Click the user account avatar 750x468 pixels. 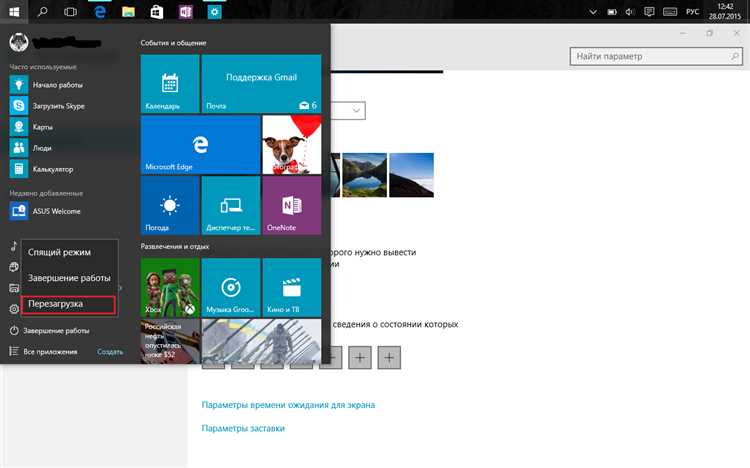click(x=19, y=42)
